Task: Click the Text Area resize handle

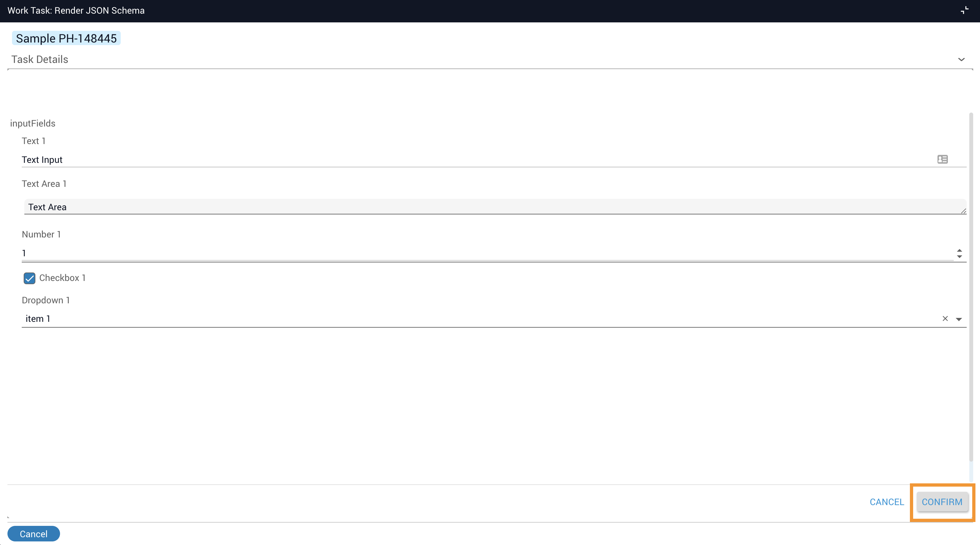Action: tap(963, 211)
